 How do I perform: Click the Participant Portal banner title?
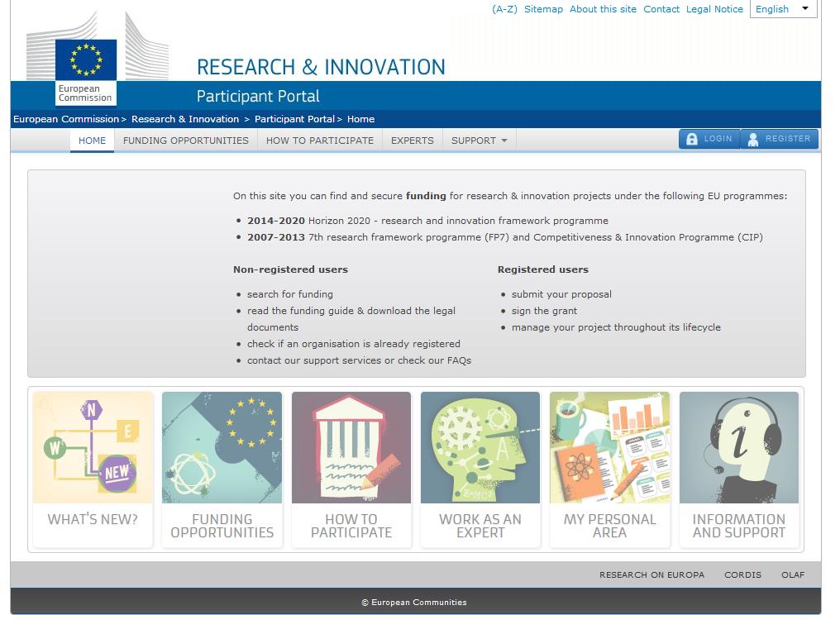[x=258, y=97]
